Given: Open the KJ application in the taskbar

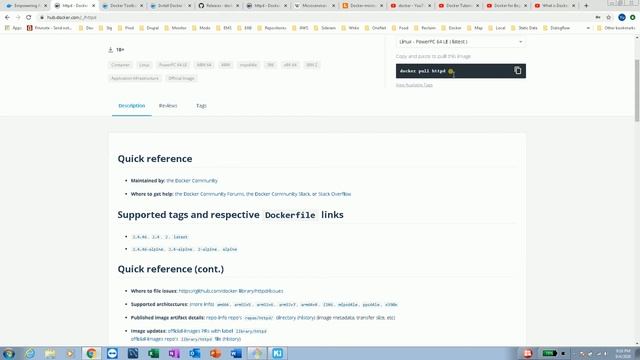Looking at the screenshot, I should pyautogui.click(x=278, y=353).
